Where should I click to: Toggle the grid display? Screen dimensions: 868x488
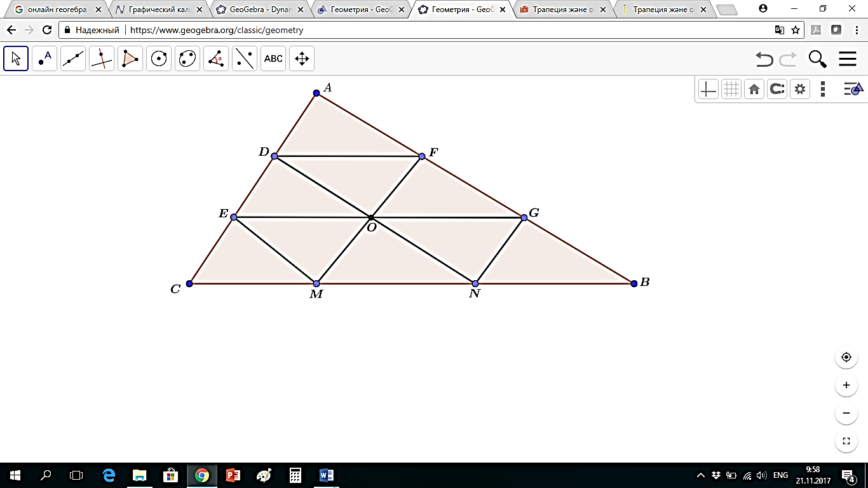tap(731, 90)
